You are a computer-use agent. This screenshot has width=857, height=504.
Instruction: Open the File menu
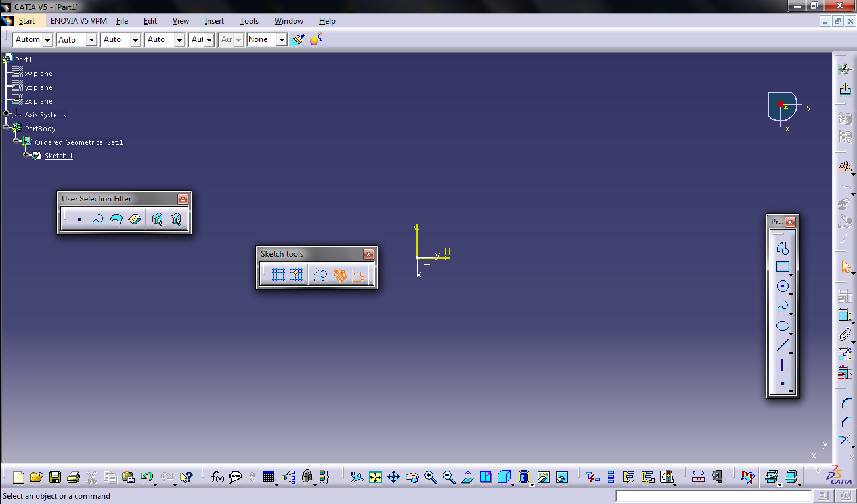tap(122, 21)
